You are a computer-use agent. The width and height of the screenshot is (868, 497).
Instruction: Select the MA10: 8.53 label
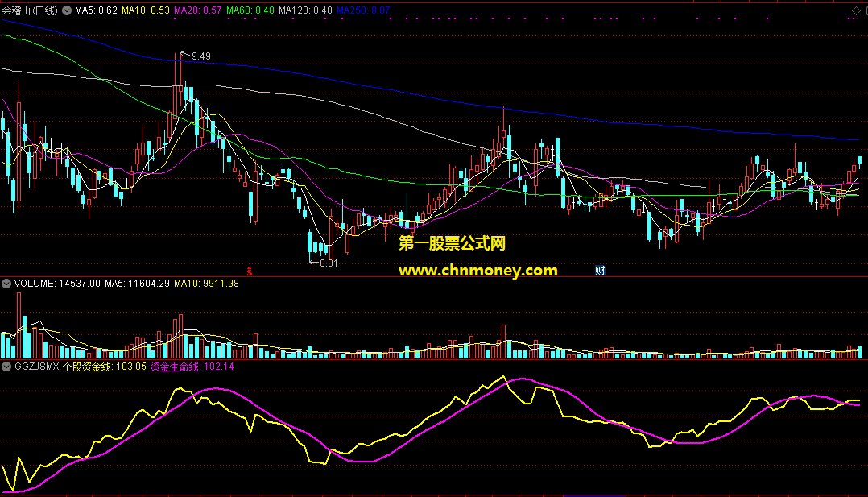click(x=146, y=10)
